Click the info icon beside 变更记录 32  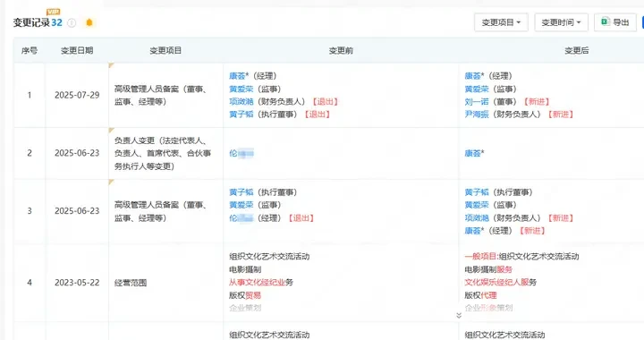point(72,22)
